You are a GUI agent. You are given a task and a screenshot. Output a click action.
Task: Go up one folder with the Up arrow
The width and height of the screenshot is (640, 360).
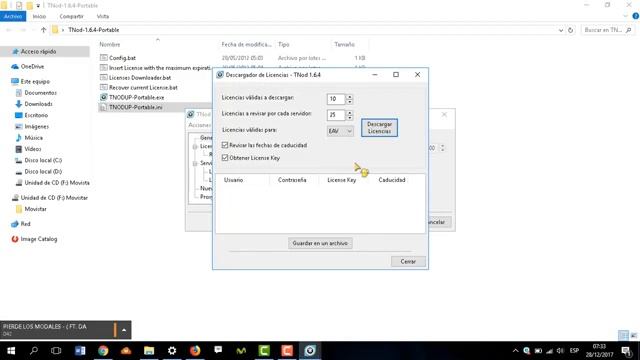pos(44,30)
